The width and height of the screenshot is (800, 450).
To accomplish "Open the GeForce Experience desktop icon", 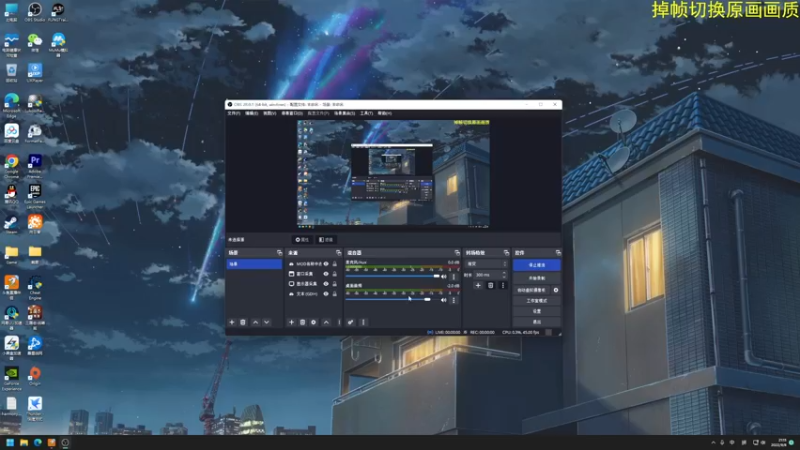I will click(x=12, y=379).
